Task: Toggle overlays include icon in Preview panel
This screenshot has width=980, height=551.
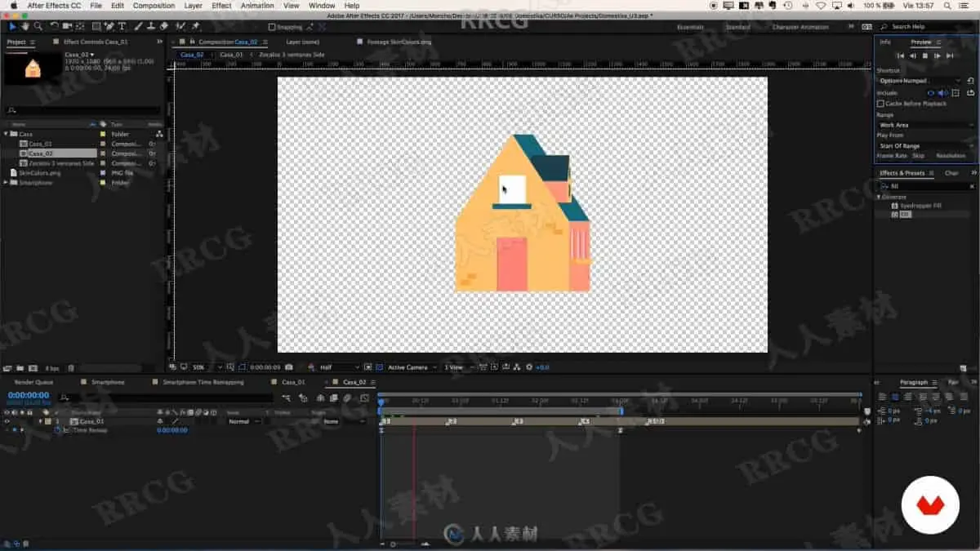Action: 955,93
